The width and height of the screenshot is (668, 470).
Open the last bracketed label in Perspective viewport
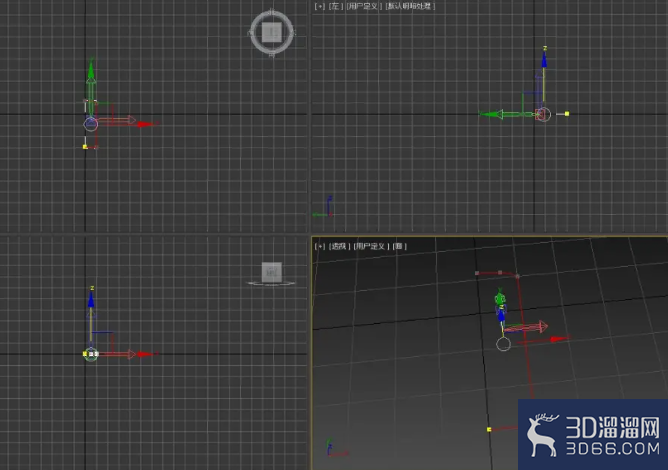(400, 246)
